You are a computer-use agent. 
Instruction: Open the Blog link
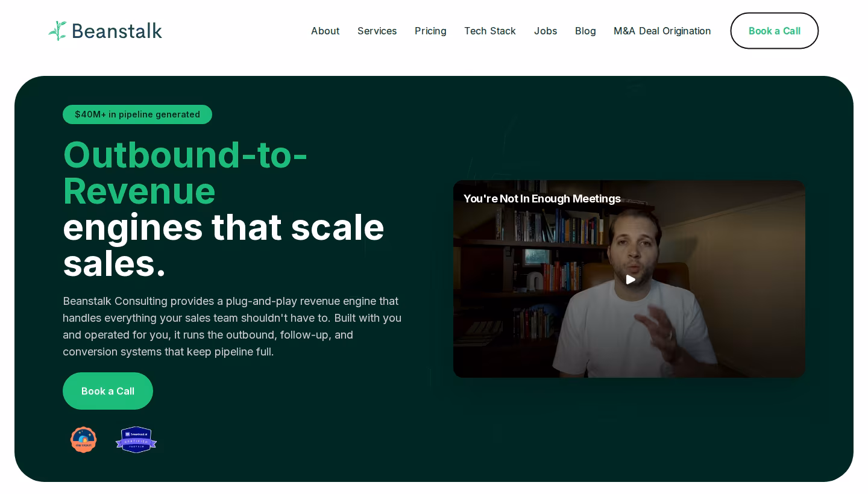[585, 31]
